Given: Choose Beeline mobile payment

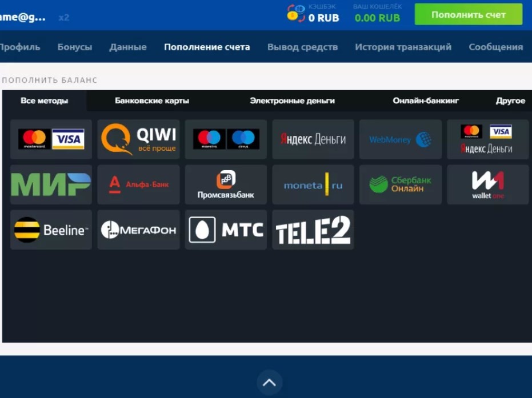Looking at the screenshot, I should (x=51, y=230).
